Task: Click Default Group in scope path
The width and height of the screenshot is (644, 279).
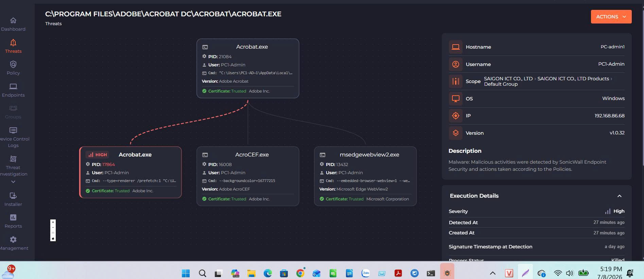Action: pyautogui.click(x=501, y=84)
